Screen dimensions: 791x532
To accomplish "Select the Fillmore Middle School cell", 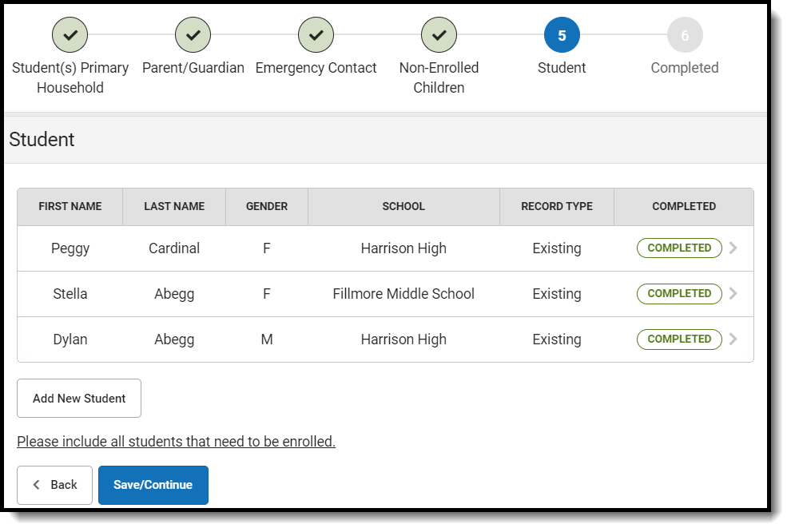I will point(403,294).
